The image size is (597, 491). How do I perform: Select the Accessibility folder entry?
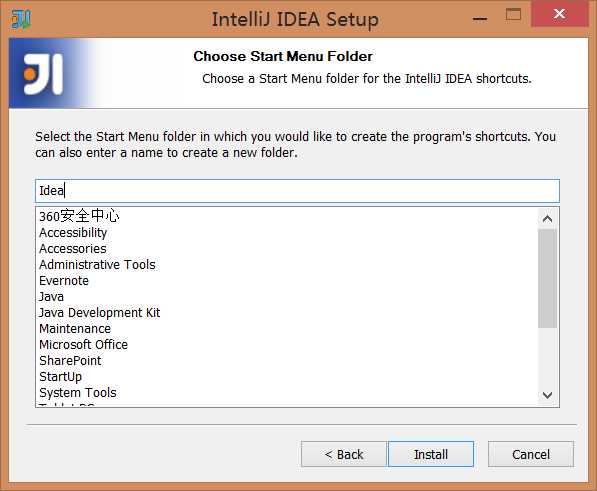[73, 232]
